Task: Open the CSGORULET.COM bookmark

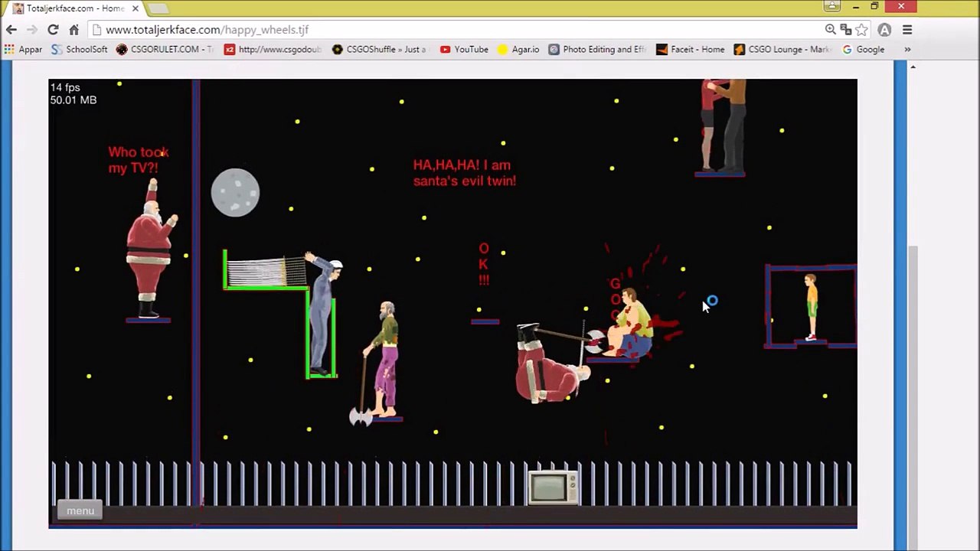Action: point(165,49)
